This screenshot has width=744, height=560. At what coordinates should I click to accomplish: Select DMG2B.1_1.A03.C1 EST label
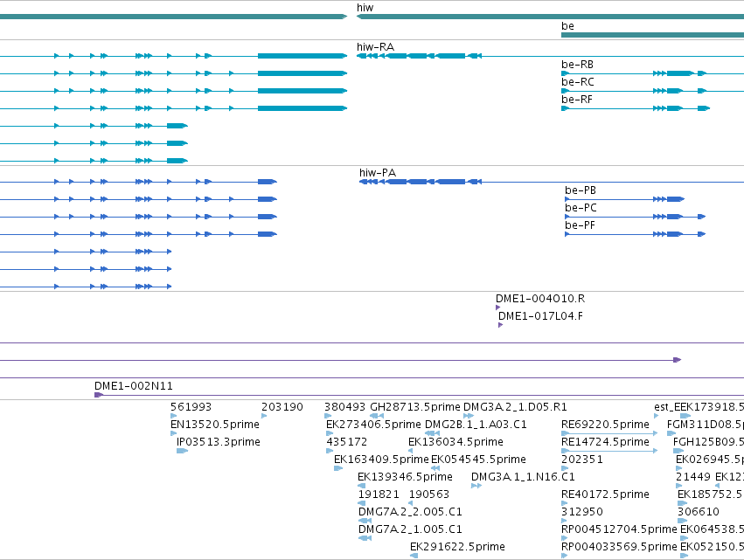[x=476, y=425]
